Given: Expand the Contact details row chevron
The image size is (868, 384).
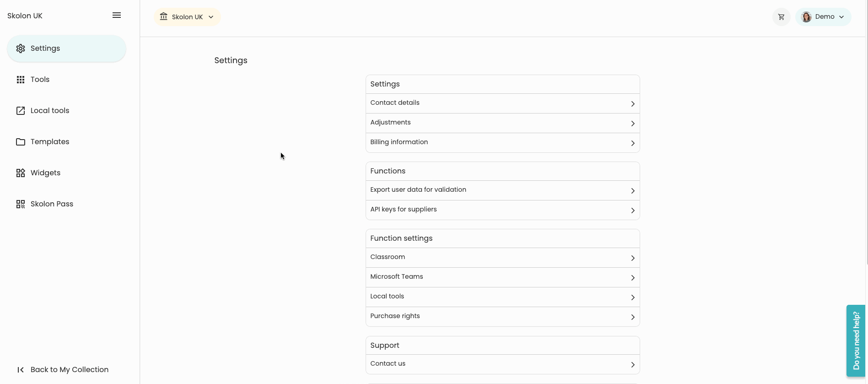Looking at the screenshot, I should [632, 104].
